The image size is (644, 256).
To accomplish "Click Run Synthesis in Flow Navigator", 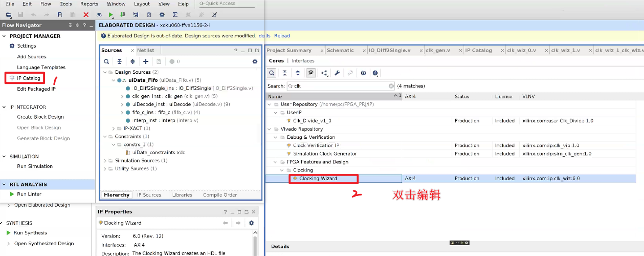I will click(x=30, y=233).
